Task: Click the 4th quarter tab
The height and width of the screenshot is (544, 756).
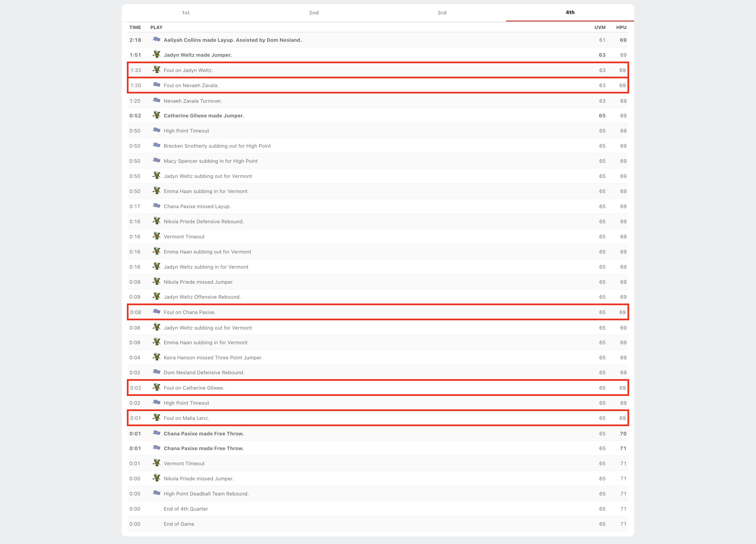Action: pos(570,12)
